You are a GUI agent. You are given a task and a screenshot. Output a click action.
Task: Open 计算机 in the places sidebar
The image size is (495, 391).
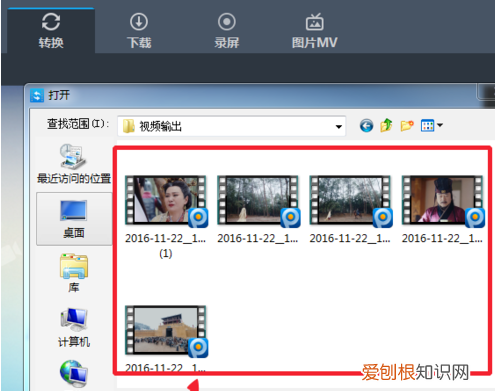point(74,328)
